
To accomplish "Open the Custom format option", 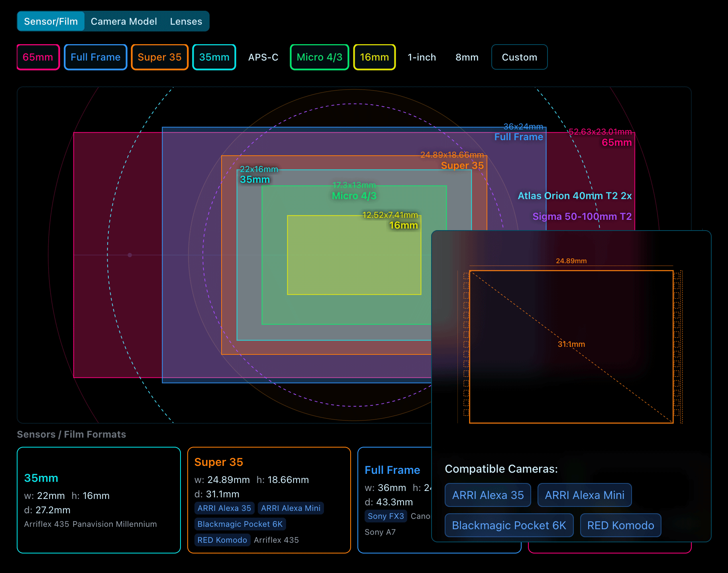I will (519, 57).
